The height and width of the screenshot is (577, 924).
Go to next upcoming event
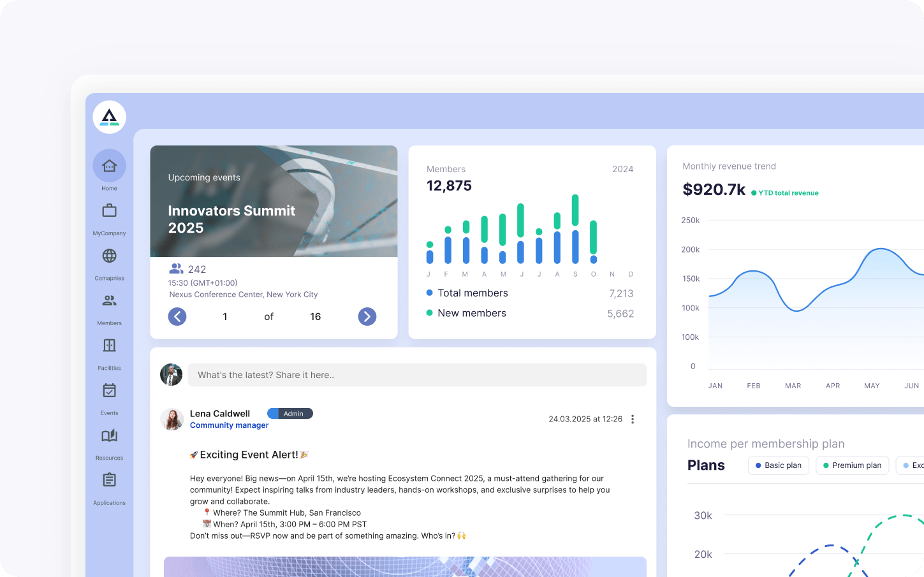point(367,316)
